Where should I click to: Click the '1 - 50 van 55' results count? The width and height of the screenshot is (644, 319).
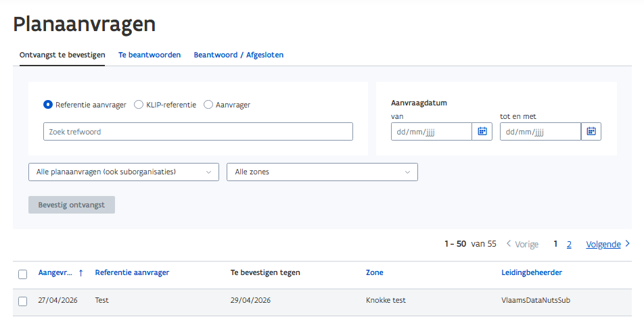pyautogui.click(x=470, y=244)
